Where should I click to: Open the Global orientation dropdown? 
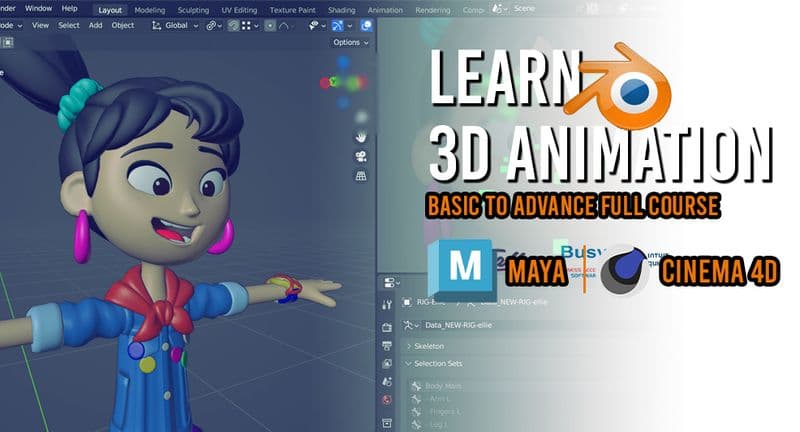(182, 26)
